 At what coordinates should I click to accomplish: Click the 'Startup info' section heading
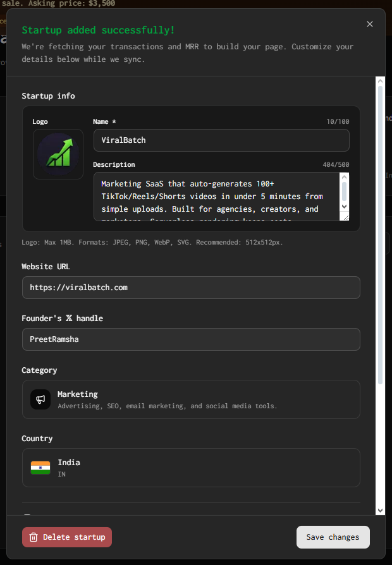48,96
